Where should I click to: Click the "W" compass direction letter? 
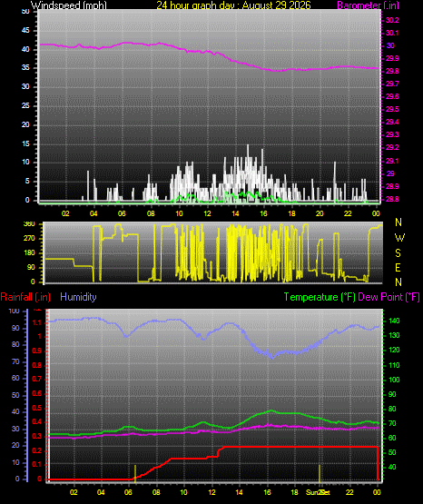click(x=399, y=238)
